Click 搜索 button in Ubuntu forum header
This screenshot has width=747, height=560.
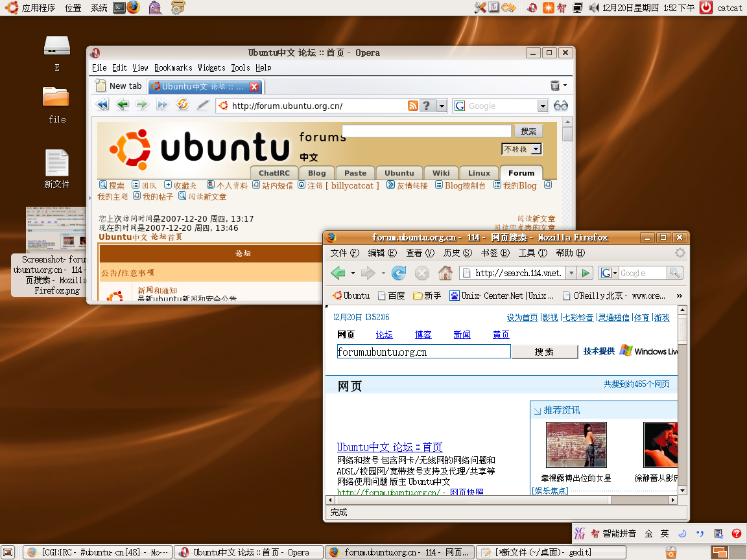point(528,131)
